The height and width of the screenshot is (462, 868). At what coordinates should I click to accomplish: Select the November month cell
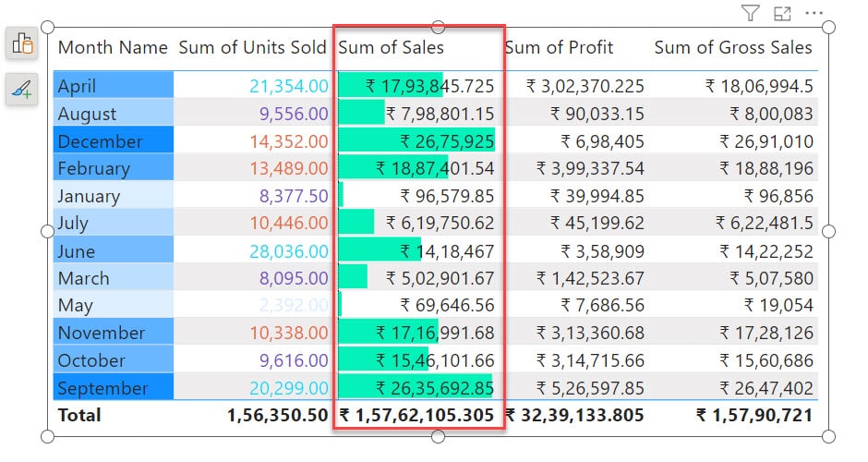click(114, 333)
